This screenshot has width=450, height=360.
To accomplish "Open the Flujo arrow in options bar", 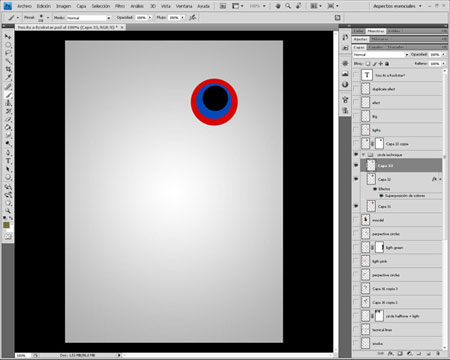I will (182, 18).
